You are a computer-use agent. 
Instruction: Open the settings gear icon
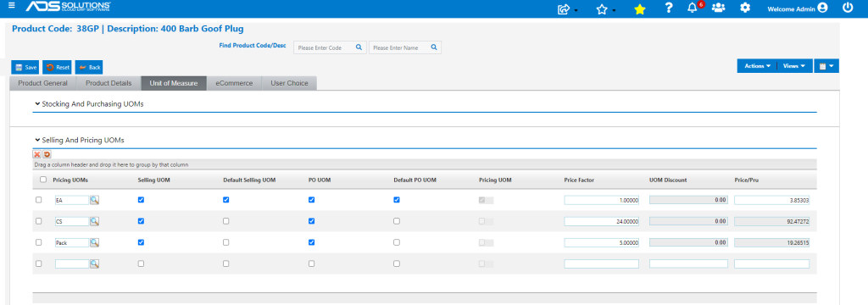click(x=746, y=8)
